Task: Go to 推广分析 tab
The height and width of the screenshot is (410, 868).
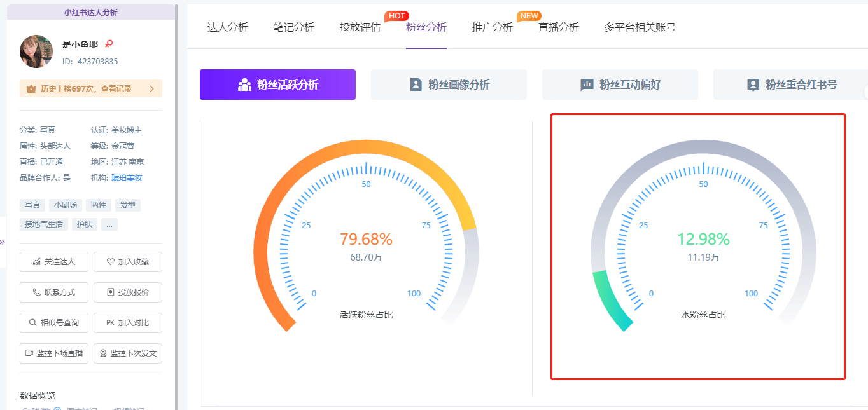Action: 493,27
